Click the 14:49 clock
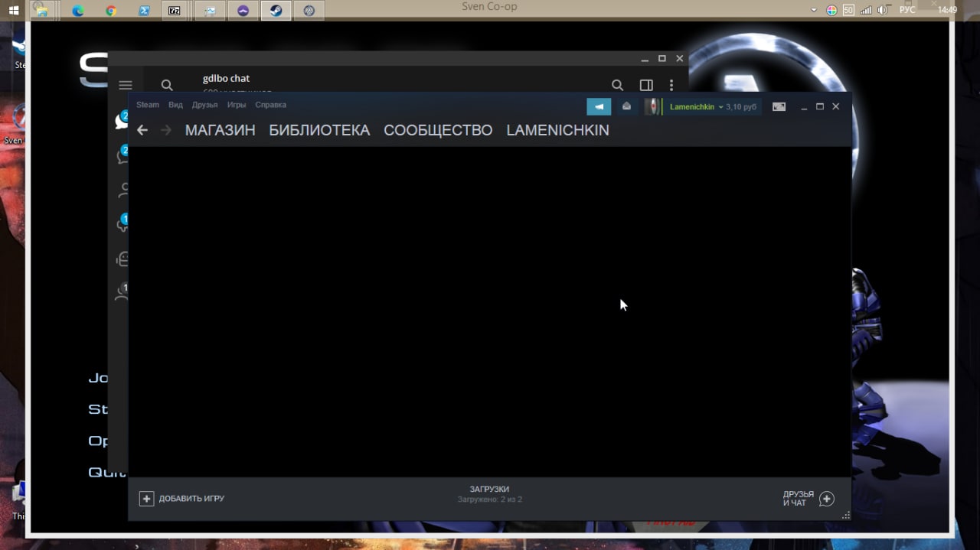This screenshot has height=550, width=980. click(x=947, y=11)
